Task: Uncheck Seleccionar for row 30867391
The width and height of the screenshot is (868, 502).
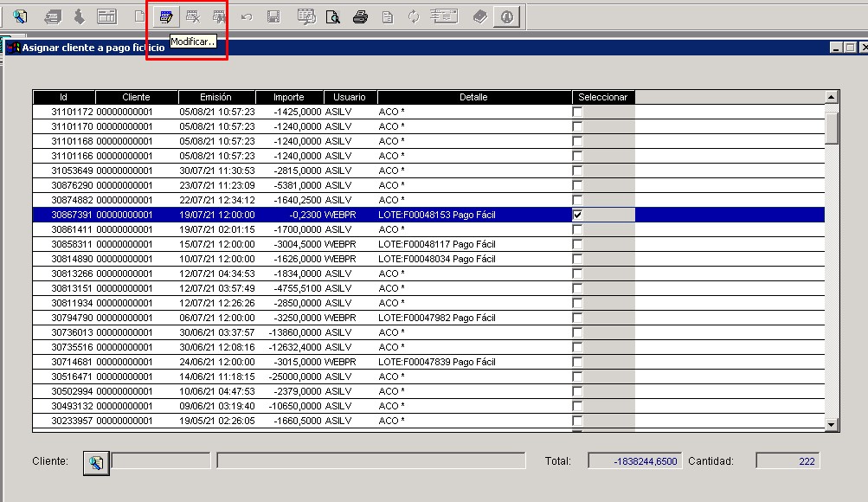Action: point(577,215)
